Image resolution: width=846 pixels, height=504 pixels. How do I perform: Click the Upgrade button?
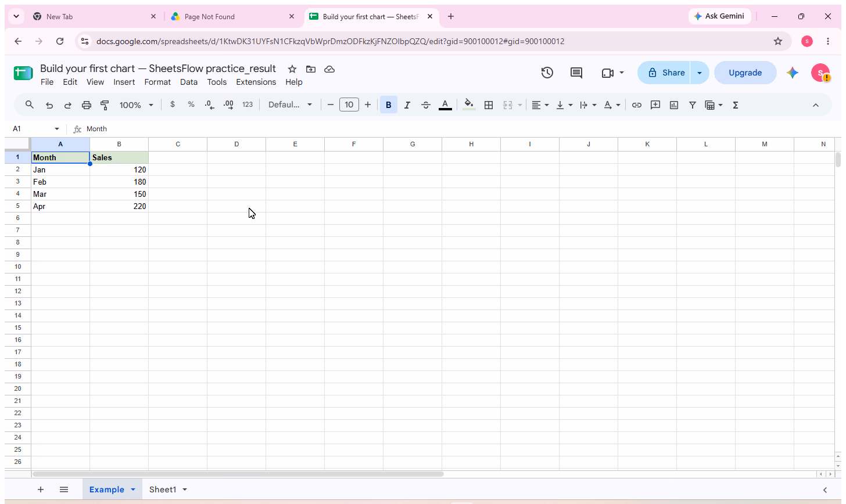745,73
